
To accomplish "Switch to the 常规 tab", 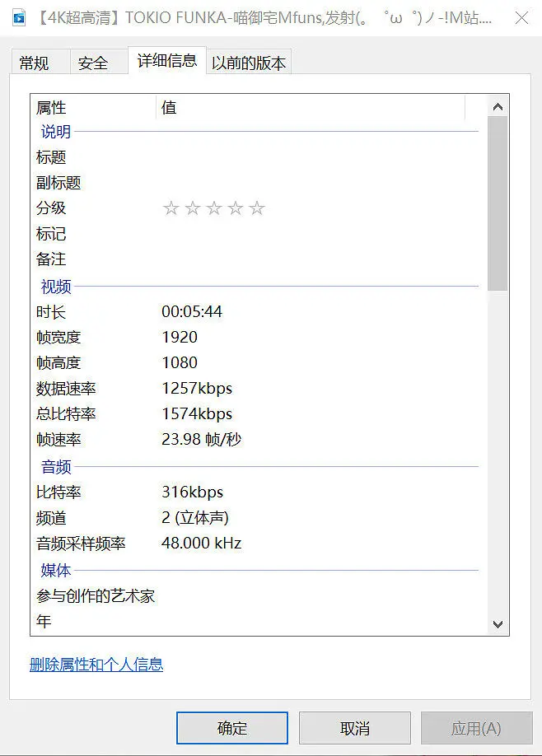I will pos(40,63).
